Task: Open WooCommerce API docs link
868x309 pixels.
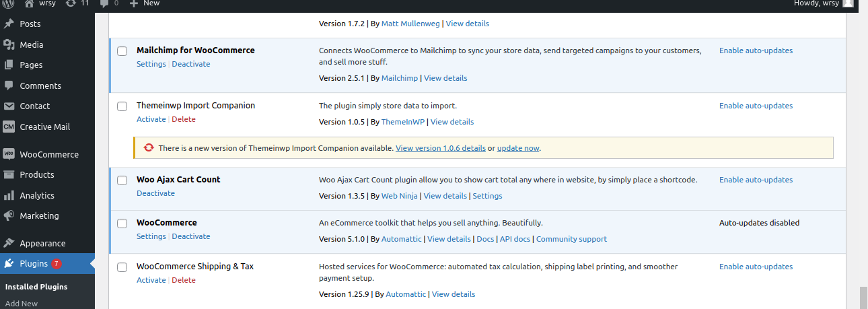Action: 515,239
